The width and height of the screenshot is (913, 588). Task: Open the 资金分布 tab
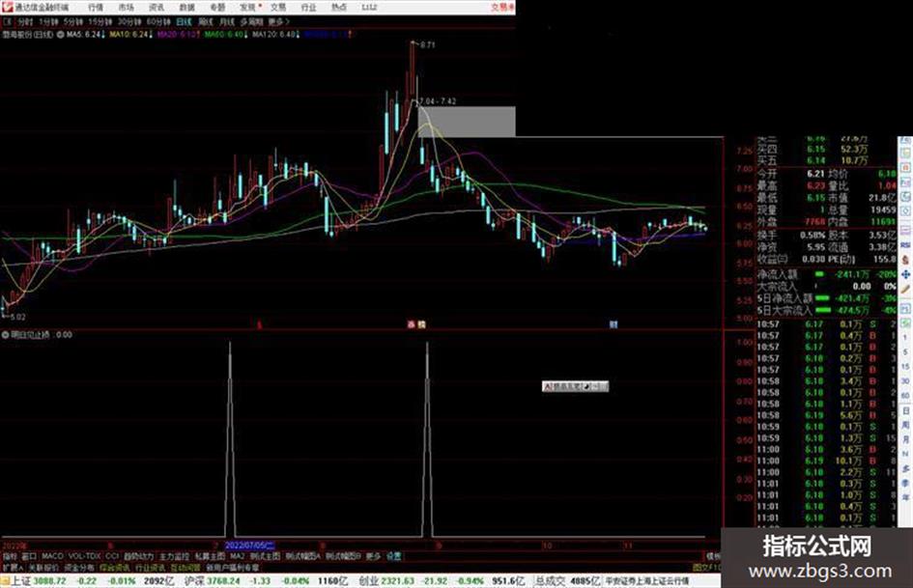[x=79, y=567]
